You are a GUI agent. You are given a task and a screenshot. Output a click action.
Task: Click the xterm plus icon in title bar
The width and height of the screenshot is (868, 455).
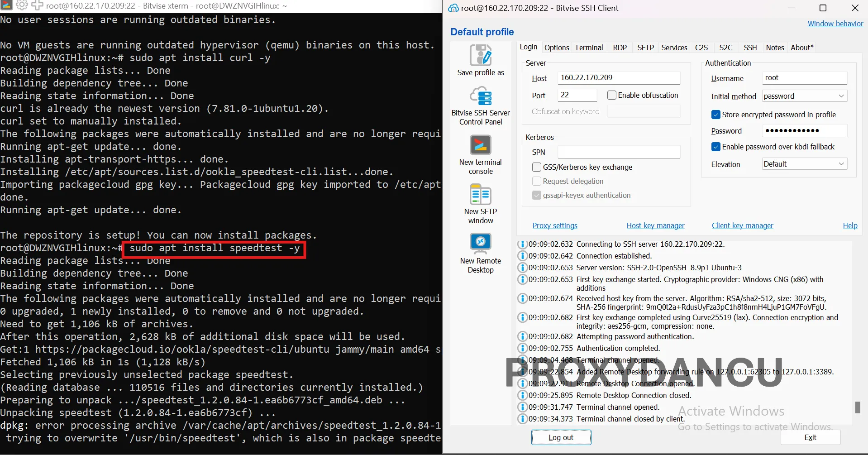(x=37, y=5)
